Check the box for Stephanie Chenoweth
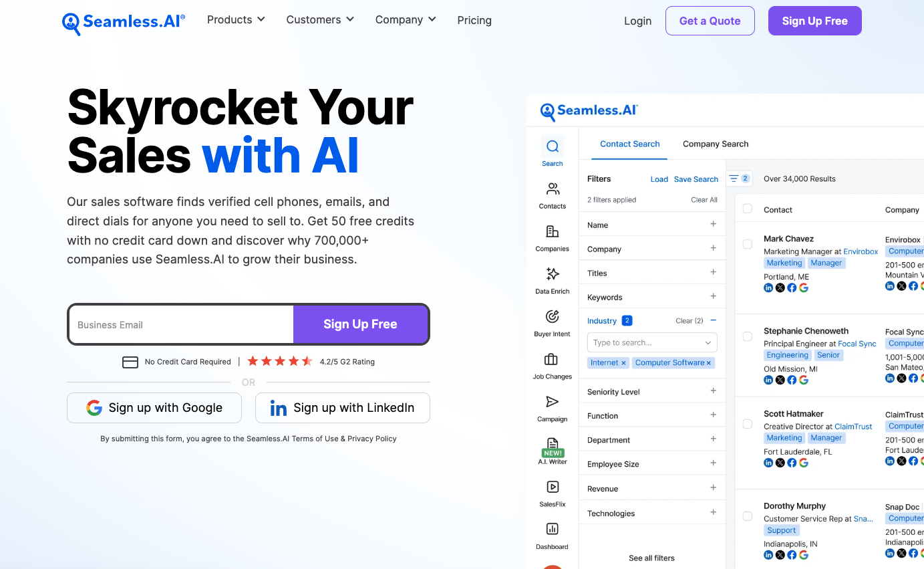The width and height of the screenshot is (924, 569). click(x=748, y=336)
